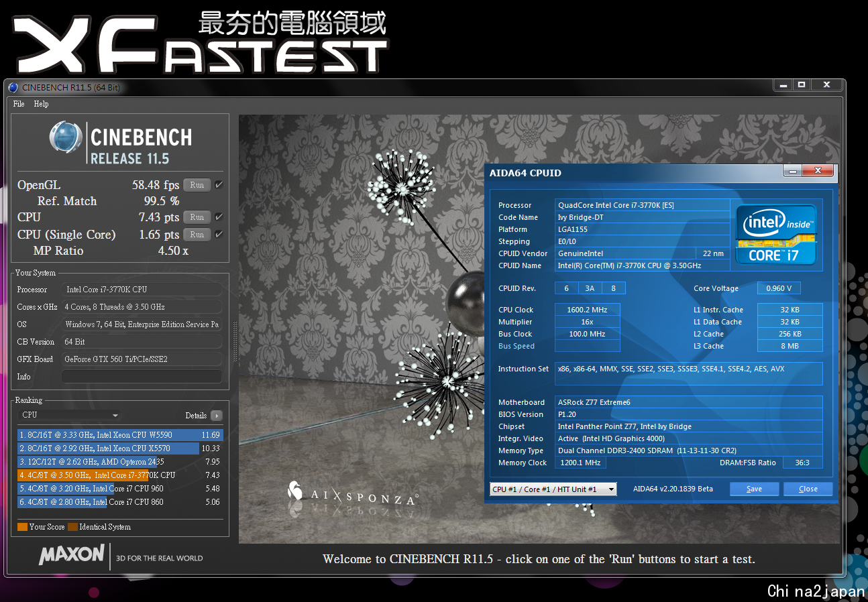Open the File menu in Cinebench
The image size is (868, 602).
(19, 104)
